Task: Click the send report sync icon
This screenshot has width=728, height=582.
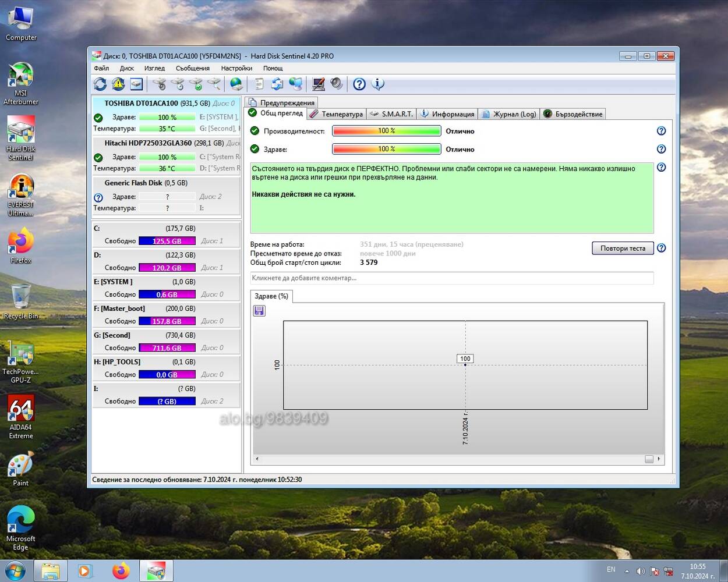Action: 277,84
